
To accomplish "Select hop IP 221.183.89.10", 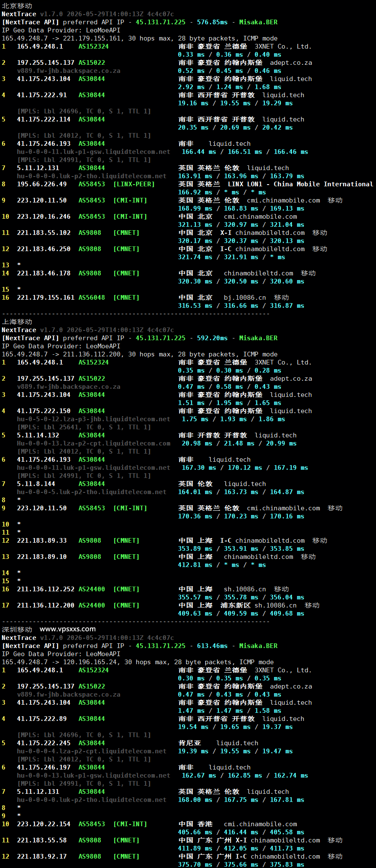I will pyautogui.click(x=42, y=557).
